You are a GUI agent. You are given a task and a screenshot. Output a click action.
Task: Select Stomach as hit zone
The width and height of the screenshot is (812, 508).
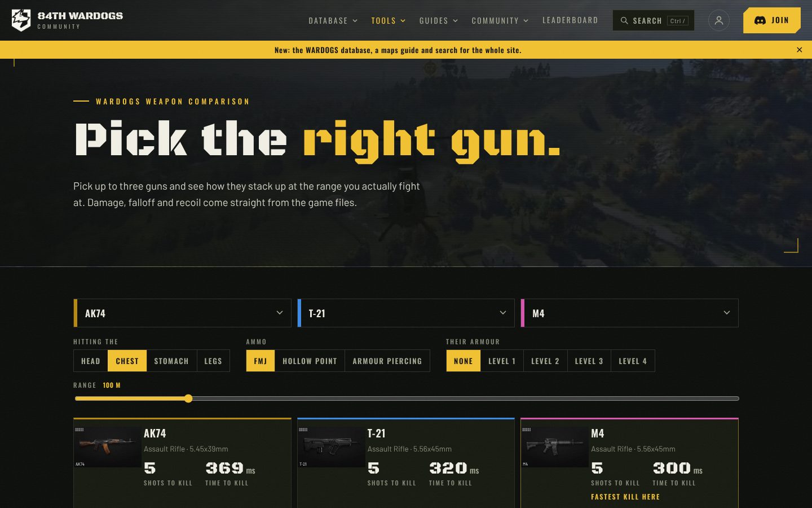pyautogui.click(x=171, y=361)
